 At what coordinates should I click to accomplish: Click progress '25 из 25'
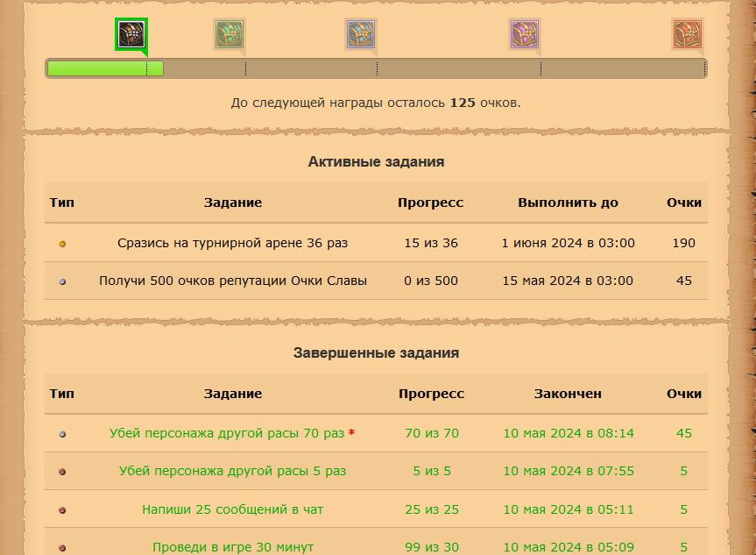pyautogui.click(x=432, y=509)
